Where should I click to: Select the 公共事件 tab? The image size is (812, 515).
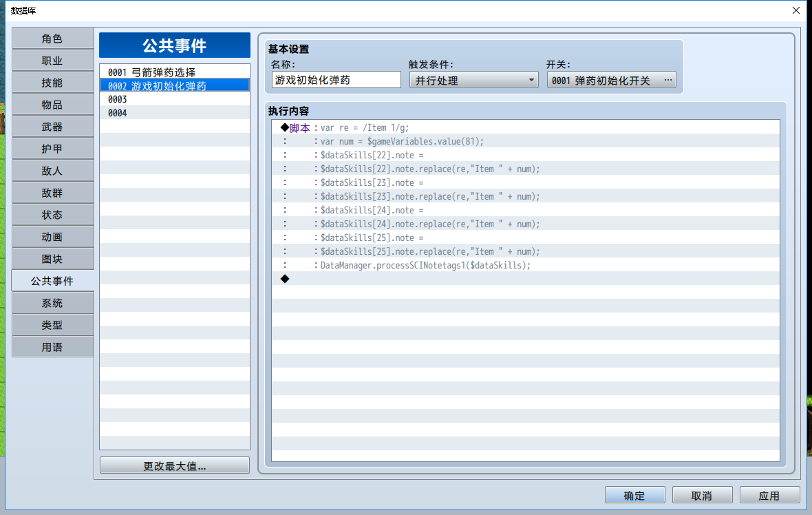coord(52,281)
